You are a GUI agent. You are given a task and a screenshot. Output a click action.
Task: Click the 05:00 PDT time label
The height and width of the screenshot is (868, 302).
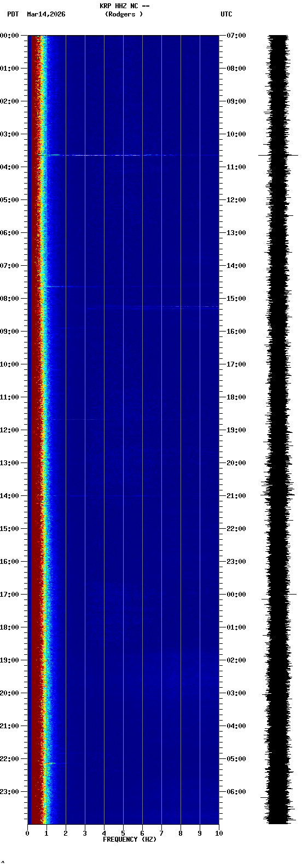click(x=10, y=200)
